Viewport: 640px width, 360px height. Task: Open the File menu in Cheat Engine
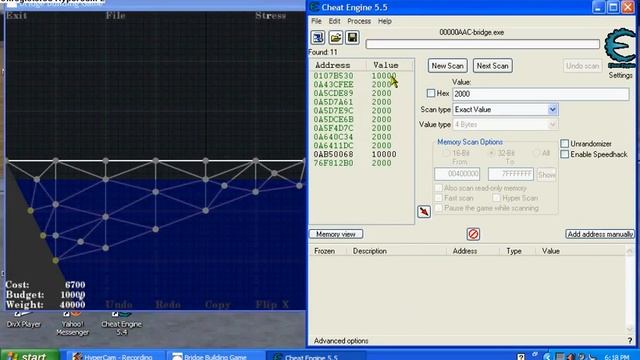[316, 21]
